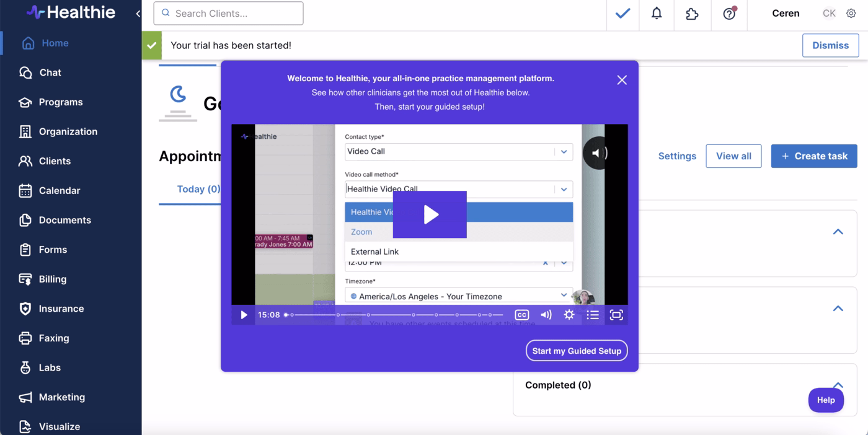Click the CK avatar initials
868x435 pixels.
(829, 13)
